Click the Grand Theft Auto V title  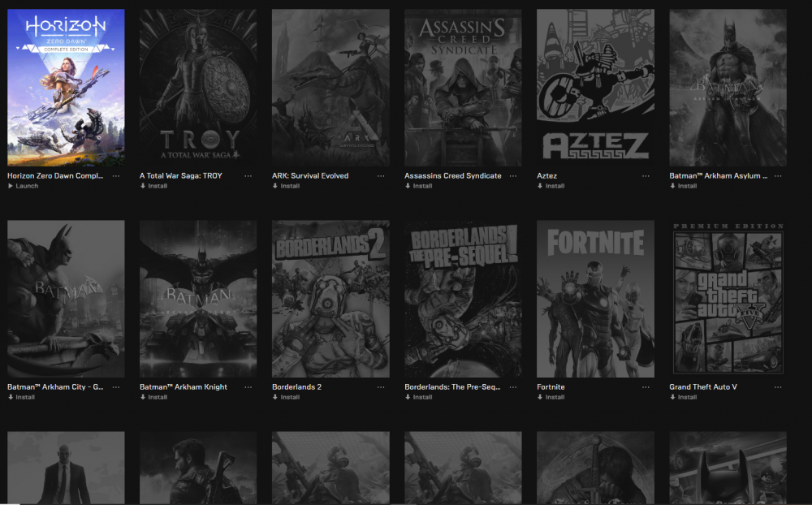coord(702,387)
